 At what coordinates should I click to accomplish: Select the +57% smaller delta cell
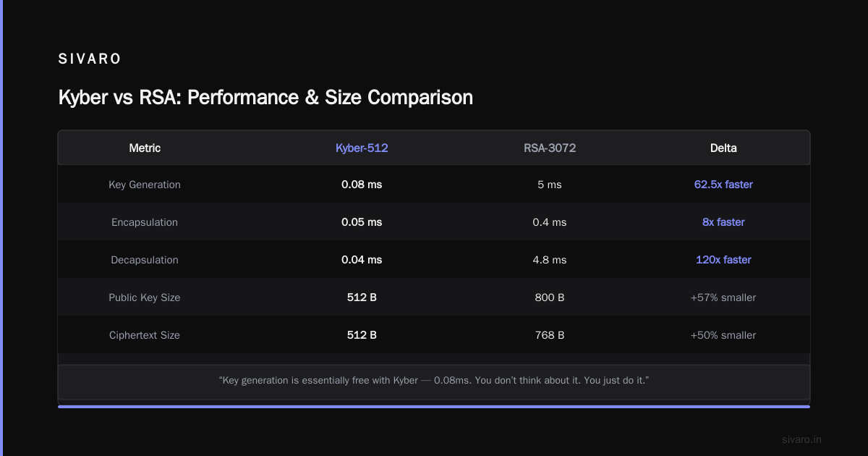pyautogui.click(x=723, y=297)
